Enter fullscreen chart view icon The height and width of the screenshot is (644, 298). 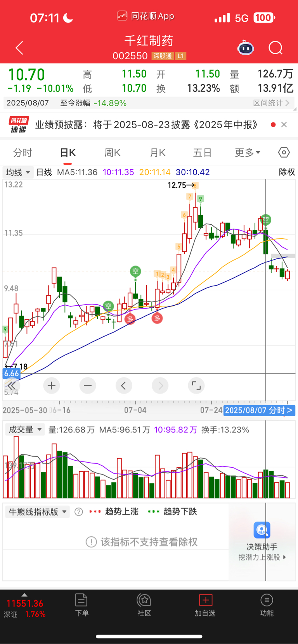click(196, 386)
